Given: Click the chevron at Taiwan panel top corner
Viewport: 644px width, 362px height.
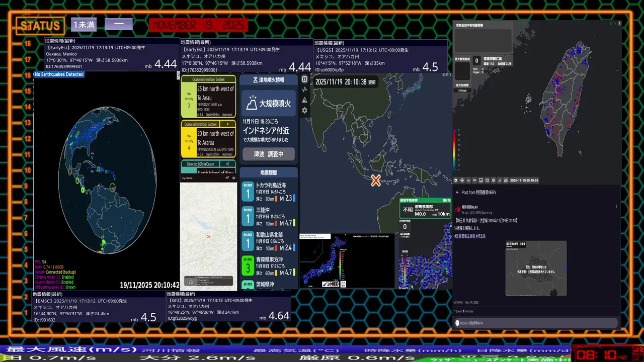Looking at the screenshot, I should click(619, 23).
